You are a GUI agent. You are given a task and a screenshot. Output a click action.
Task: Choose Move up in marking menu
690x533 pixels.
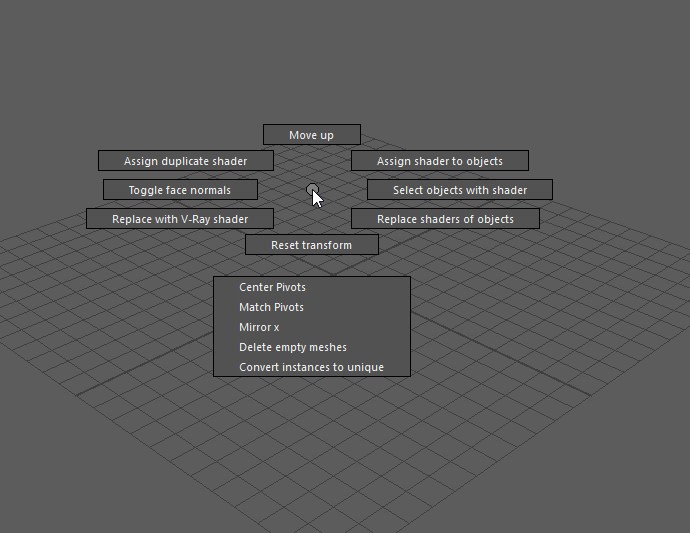312,135
